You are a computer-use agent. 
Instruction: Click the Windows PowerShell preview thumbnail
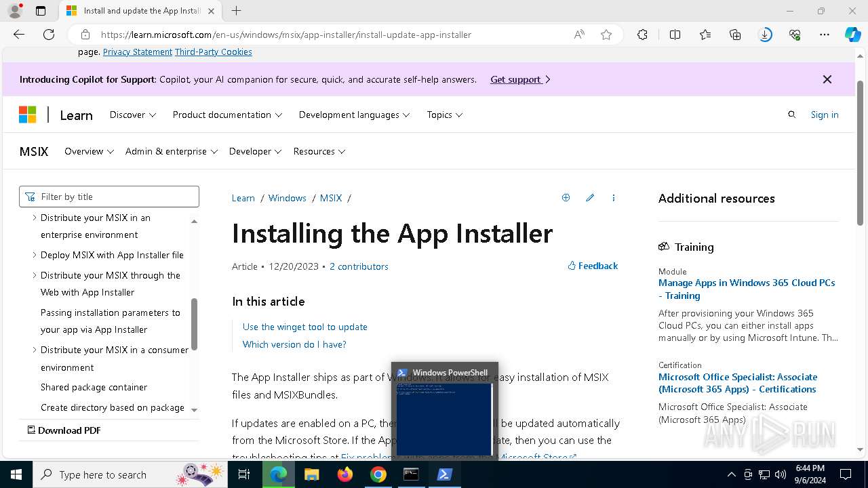[444, 419]
